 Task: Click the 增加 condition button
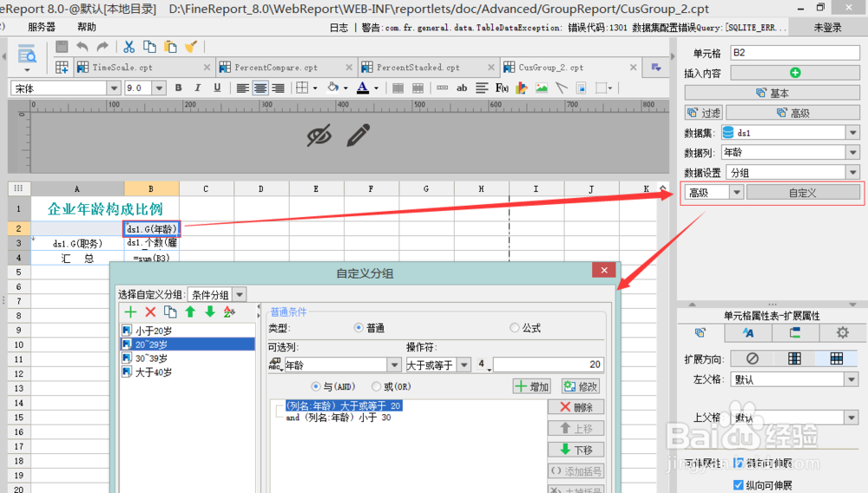[x=531, y=386]
